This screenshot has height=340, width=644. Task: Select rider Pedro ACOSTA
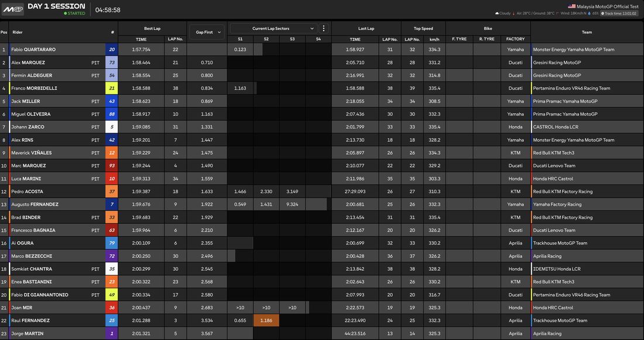click(27, 191)
